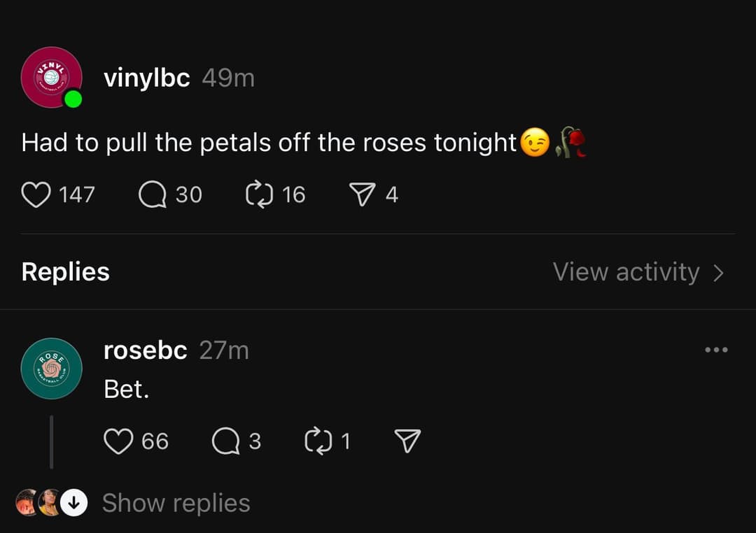Share the rosebc reply
The height and width of the screenshot is (533, 756).
tap(407, 441)
